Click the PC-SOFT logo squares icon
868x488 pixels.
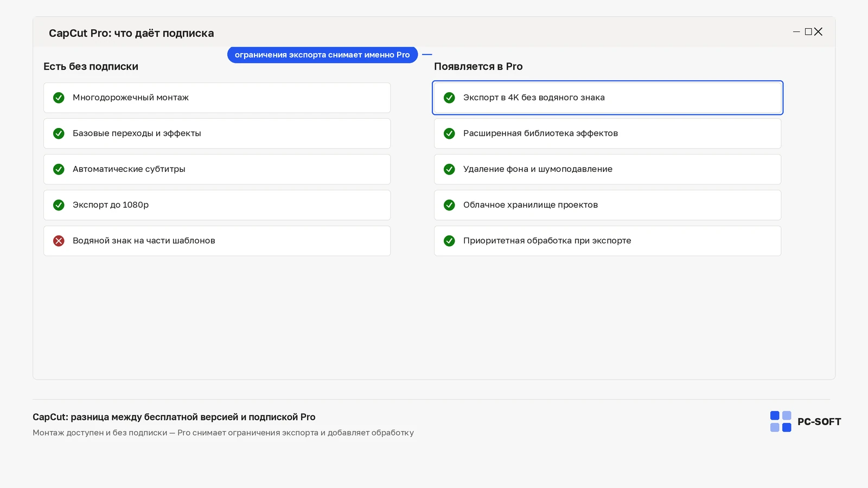[x=781, y=421]
